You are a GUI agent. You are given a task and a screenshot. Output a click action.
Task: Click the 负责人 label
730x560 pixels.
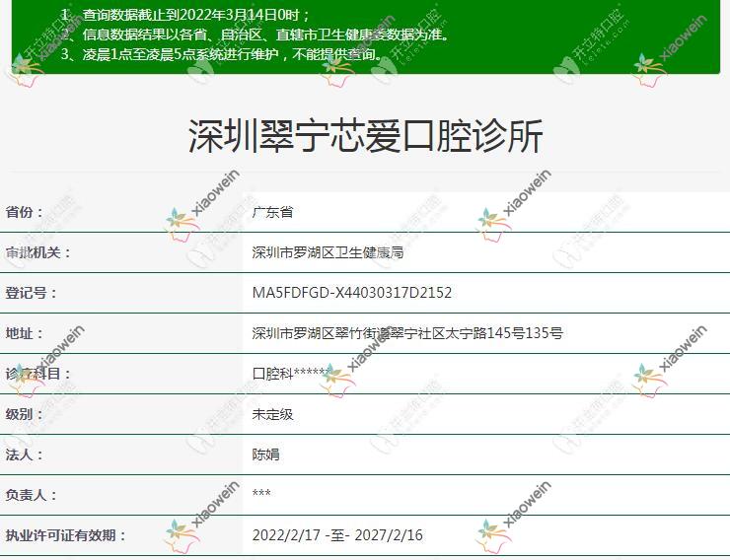tap(31, 495)
